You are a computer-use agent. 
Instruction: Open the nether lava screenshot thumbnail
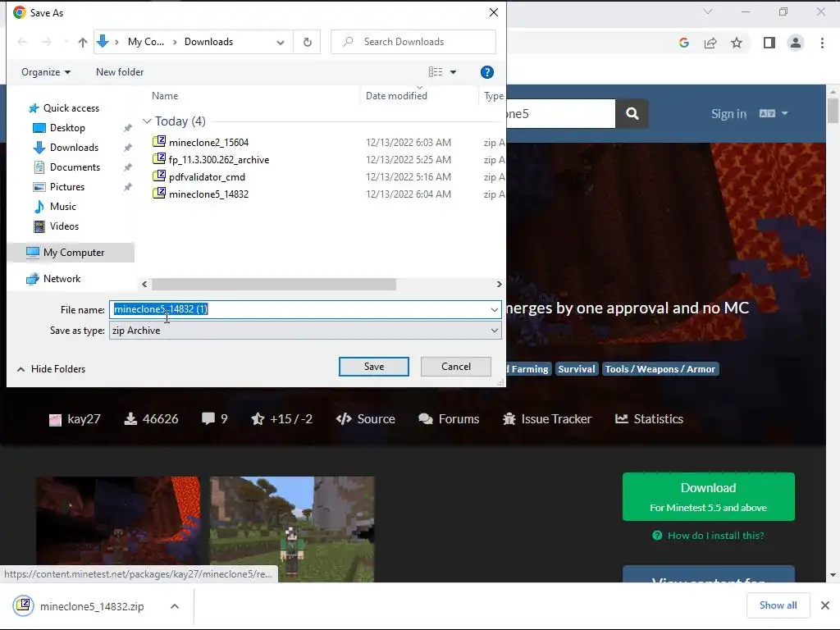coord(118,521)
